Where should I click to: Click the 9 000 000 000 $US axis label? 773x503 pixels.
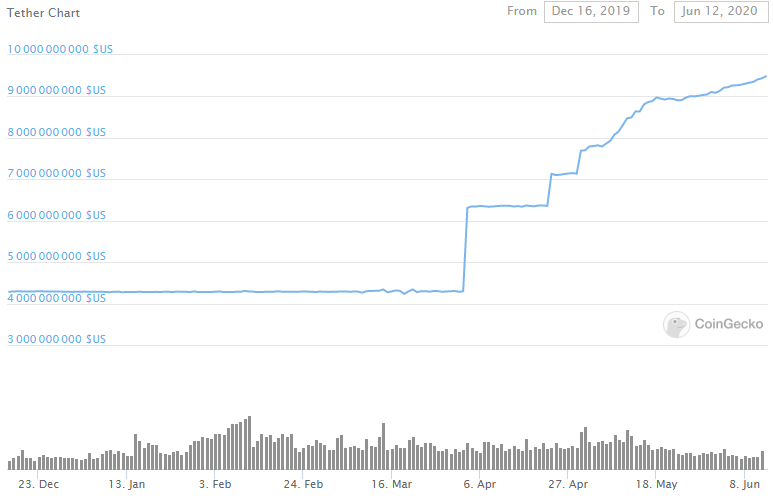[x=57, y=90]
